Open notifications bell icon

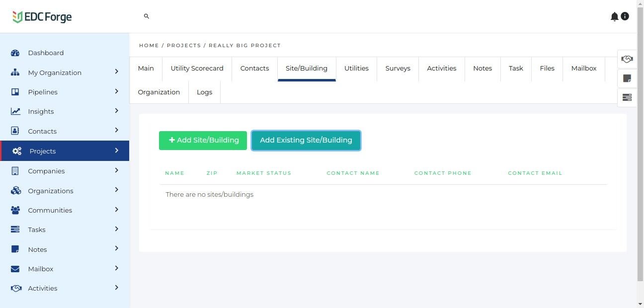(x=615, y=16)
